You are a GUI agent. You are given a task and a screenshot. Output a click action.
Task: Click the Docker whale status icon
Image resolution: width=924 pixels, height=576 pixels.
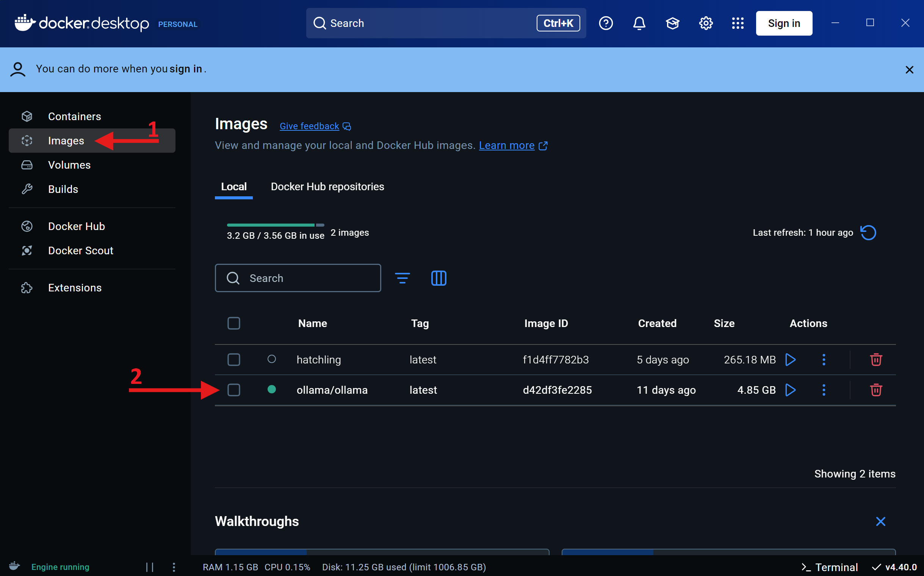(14, 566)
